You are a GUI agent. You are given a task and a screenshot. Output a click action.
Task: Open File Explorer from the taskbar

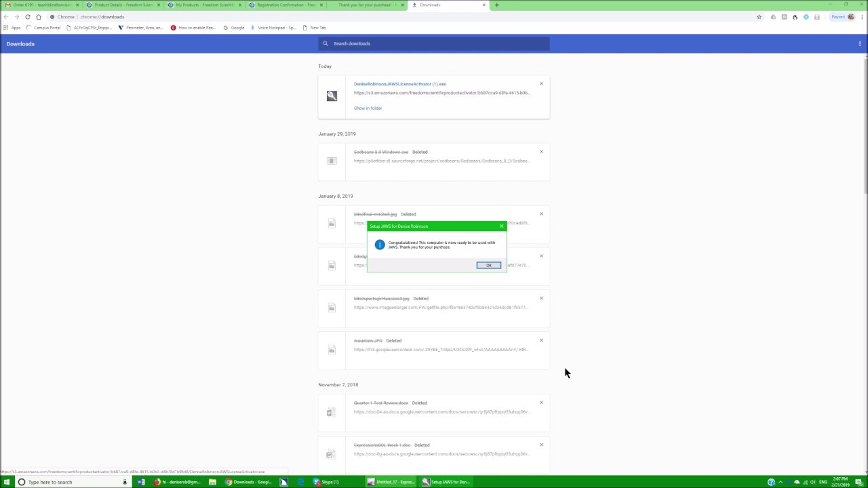click(x=212, y=482)
